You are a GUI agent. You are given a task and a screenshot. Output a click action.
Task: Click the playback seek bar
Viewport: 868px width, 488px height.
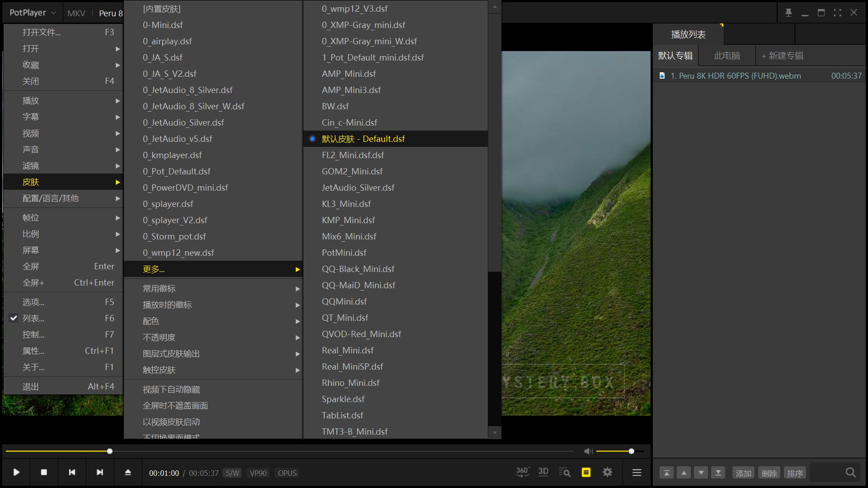click(x=289, y=451)
